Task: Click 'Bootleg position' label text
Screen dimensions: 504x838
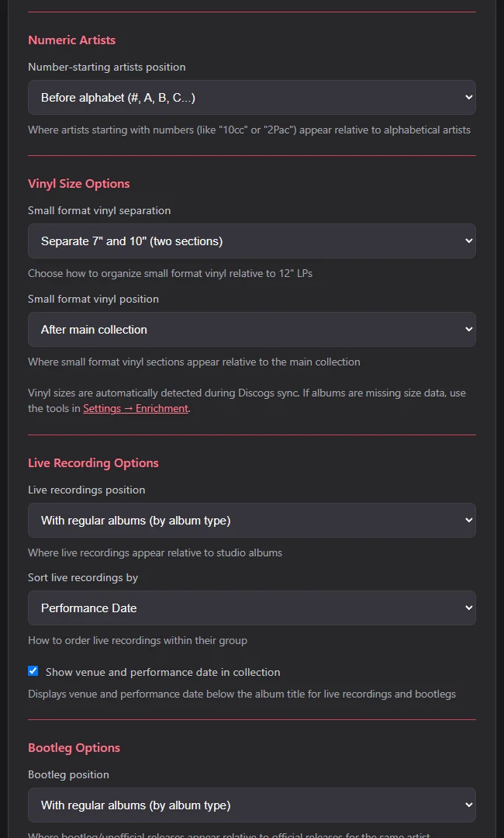Action: click(x=68, y=774)
